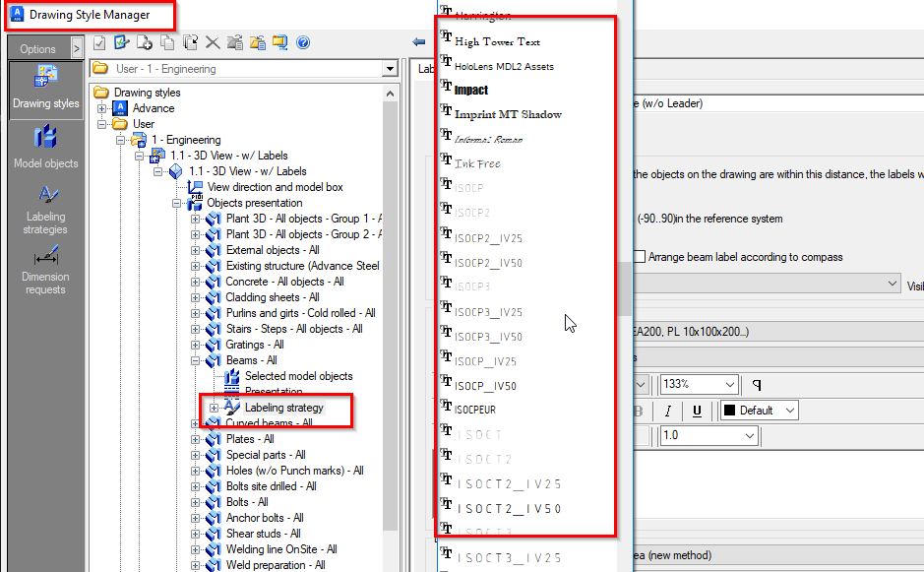Open the Dimension requests panel
Image resolution: width=924 pixels, height=572 pixels.
[45, 272]
